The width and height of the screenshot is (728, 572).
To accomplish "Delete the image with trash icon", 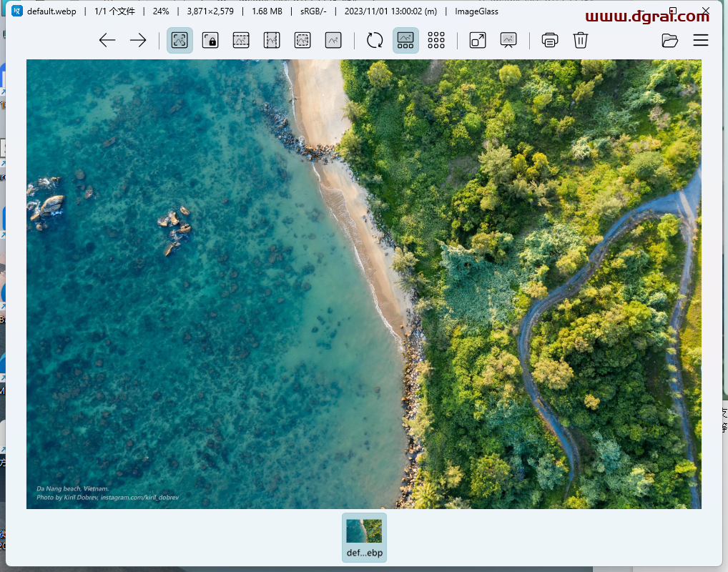I will pyautogui.click(x=581, y=40).
